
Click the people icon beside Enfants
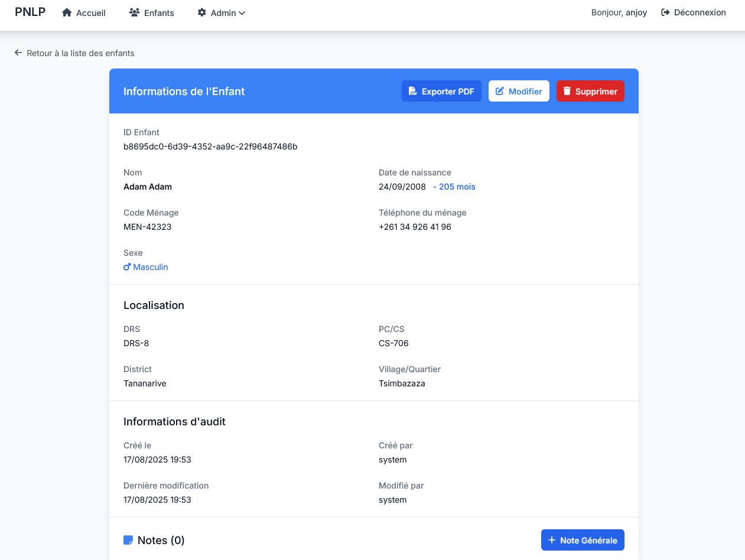tap(134, 12)
